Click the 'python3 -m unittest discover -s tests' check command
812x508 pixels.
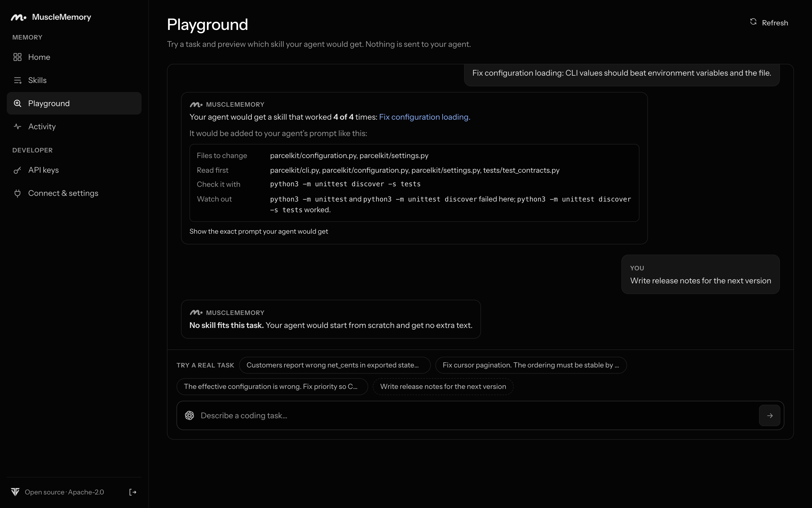(x=345, y=184)
